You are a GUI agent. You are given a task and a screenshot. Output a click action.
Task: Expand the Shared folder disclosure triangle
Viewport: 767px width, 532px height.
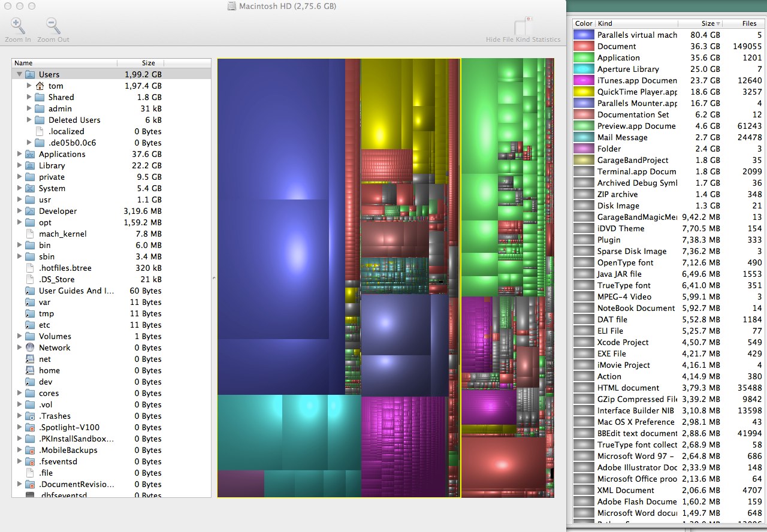[x=29, y=98]
